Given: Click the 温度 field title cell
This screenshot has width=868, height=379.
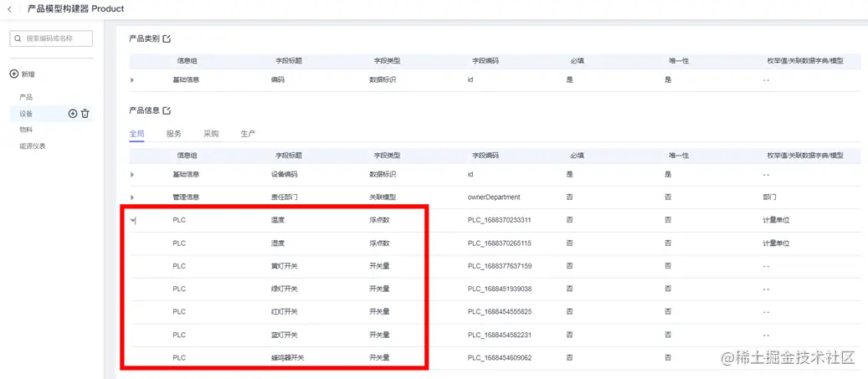Looking at the screenshot, I should [278, 220].
